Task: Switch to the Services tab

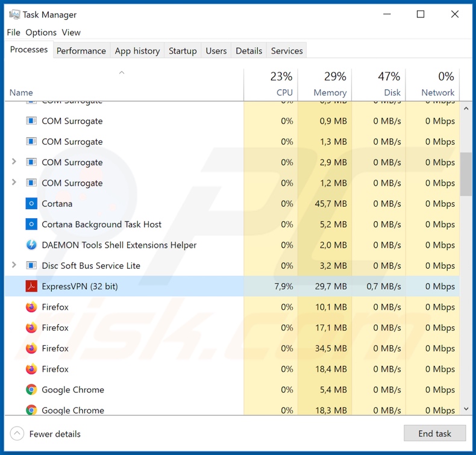Action: (x=287, y=51)
